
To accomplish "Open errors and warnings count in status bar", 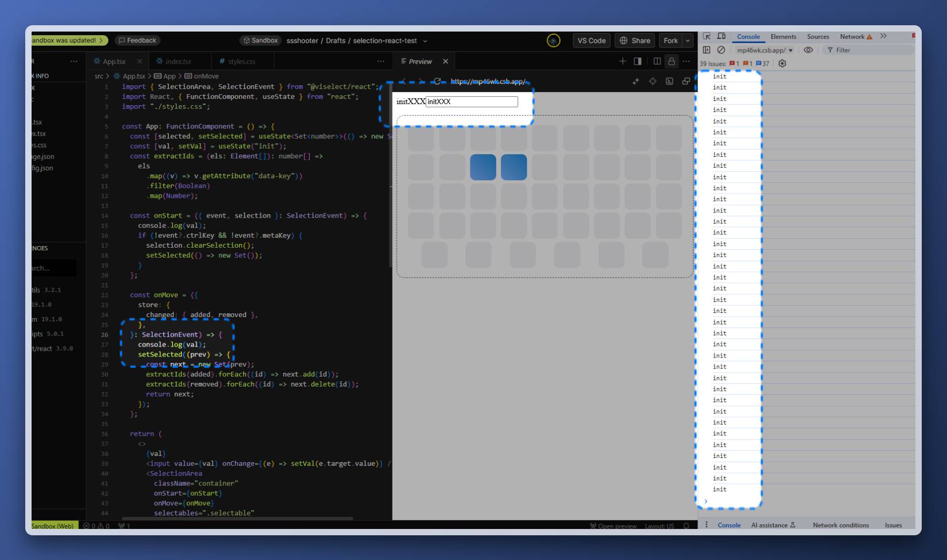I will point(96,526).
